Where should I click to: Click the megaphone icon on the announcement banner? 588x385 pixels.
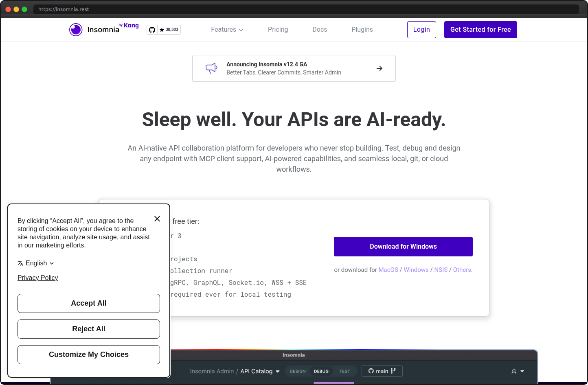(x=211, y=68)
